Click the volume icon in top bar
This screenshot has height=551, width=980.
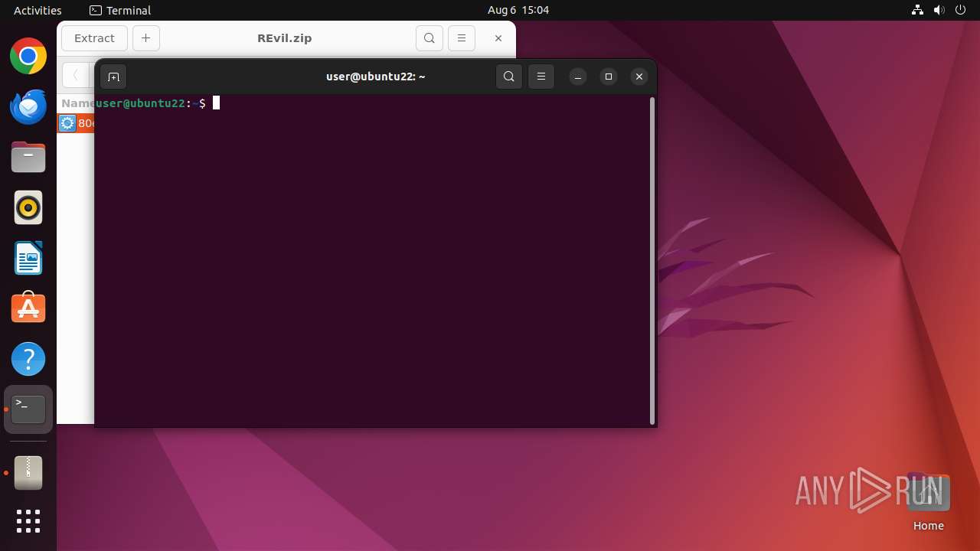tap(939, 10)
